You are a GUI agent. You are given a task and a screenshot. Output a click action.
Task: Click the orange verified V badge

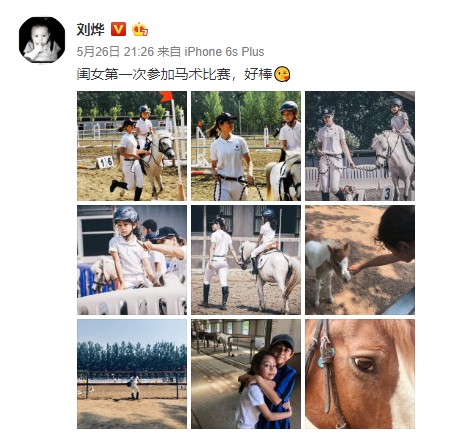118,29
